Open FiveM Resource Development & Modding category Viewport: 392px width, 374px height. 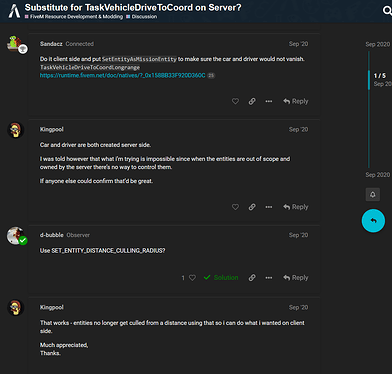pos(74,17)
